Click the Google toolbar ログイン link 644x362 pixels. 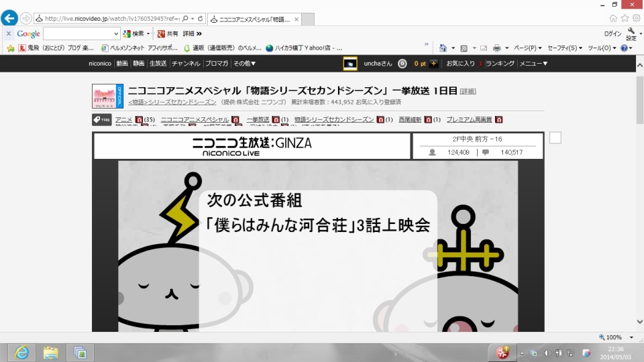(612, 34)
